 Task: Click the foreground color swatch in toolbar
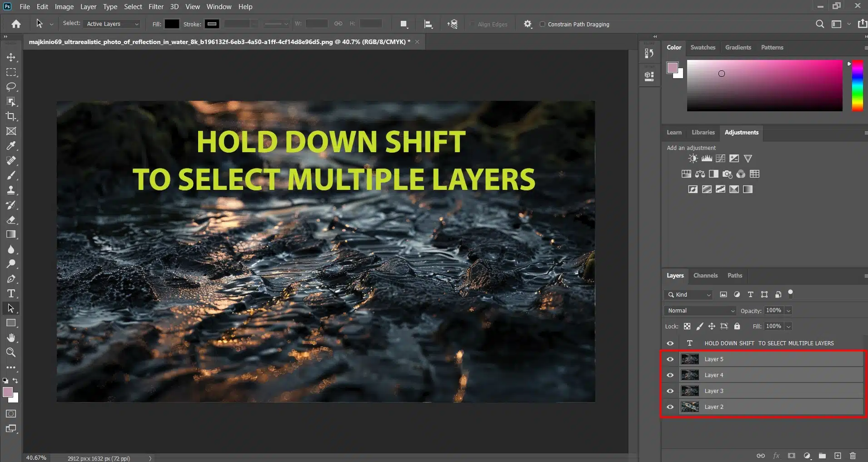(x=8, y=392)
